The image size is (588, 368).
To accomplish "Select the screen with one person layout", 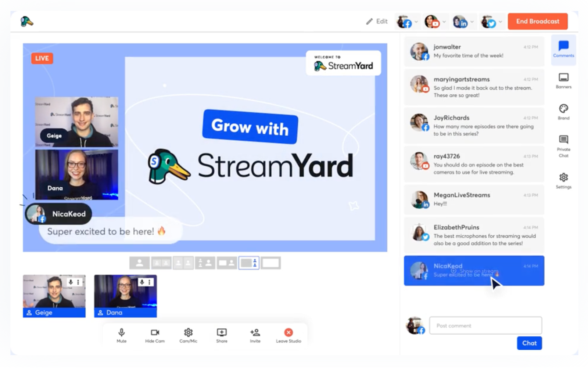I will [227, 263].
